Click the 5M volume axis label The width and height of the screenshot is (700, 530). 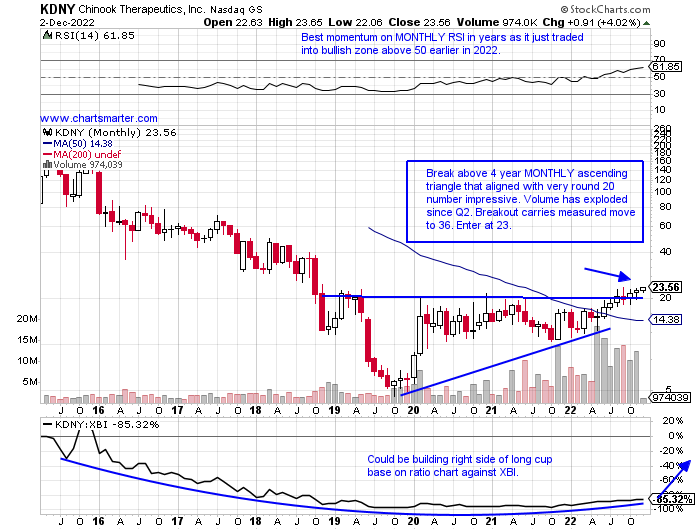coord(29,382)
